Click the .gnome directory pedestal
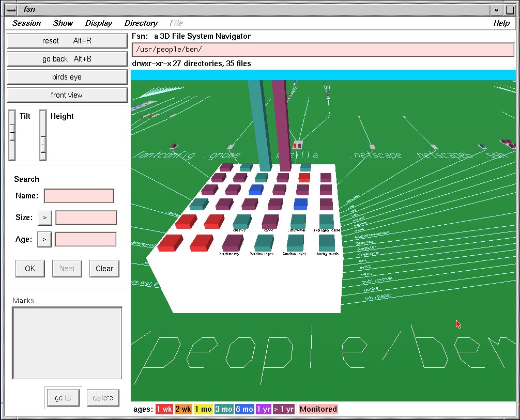The image size is (520, 420). coord(231,147)
